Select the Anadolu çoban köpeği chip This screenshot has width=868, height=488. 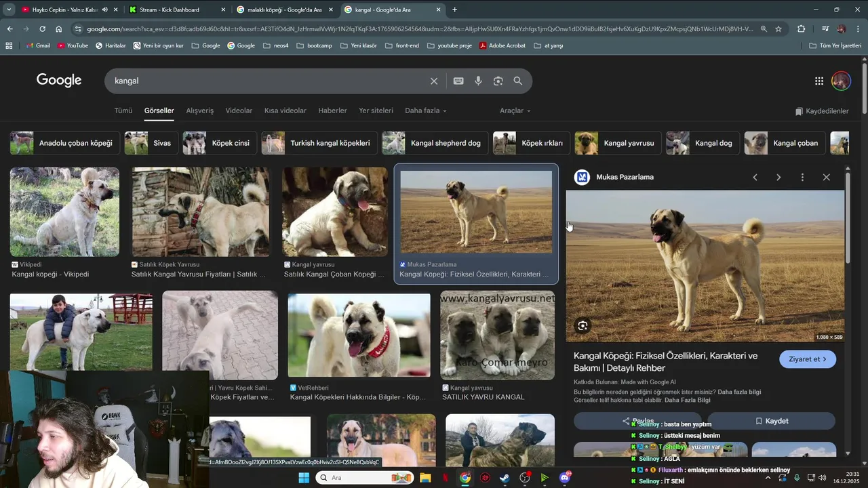[65, 143]
